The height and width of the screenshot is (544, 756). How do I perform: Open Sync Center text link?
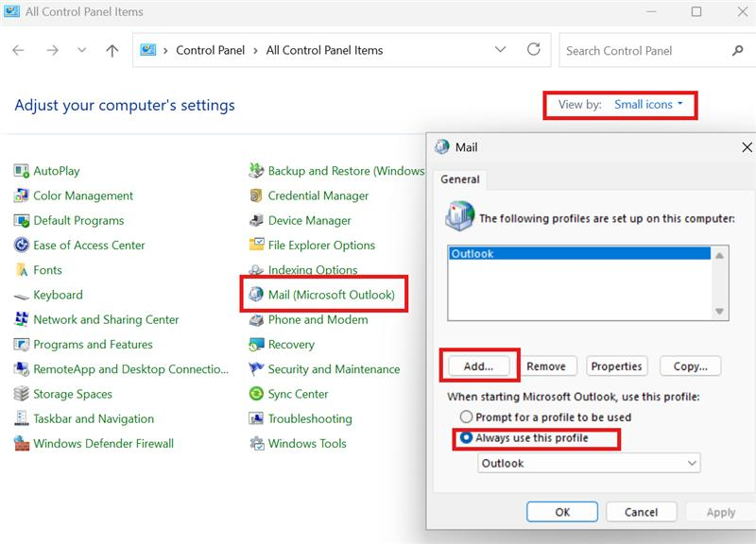point(298,394)
